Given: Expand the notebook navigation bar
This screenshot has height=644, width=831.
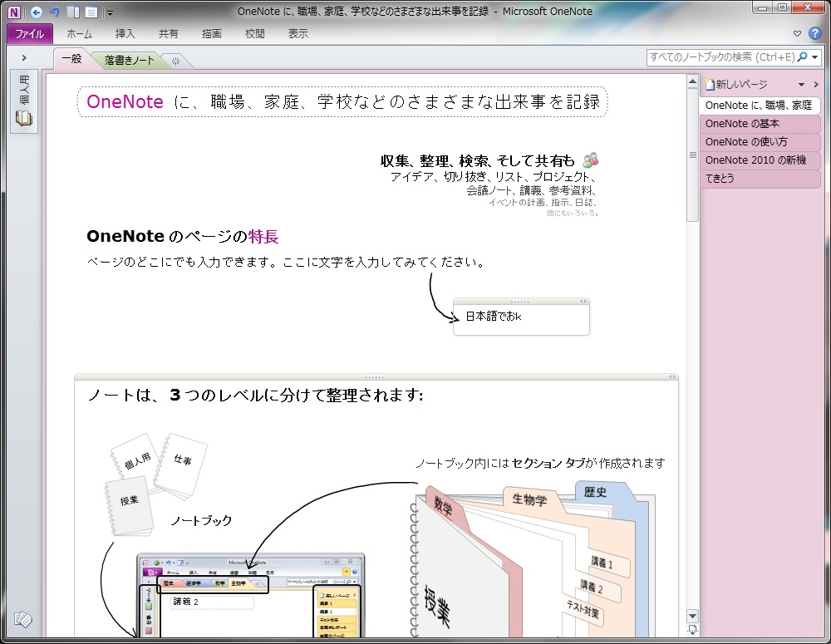Looking at the screenshot, I should (24, 58).
